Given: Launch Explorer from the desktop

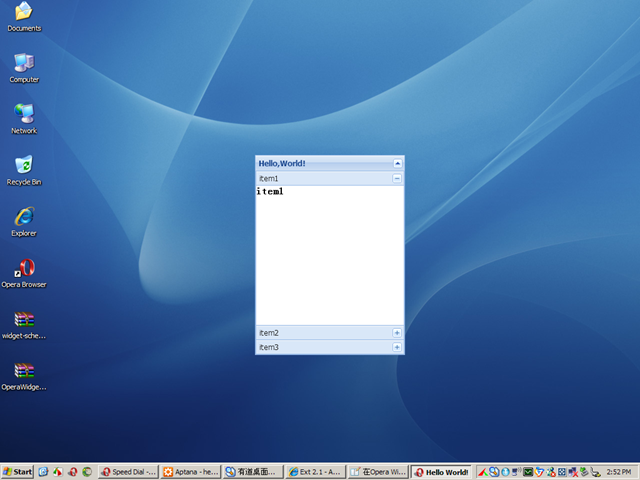Looking at the screenshot, I should pyautogui.click(x=24, y=217).
